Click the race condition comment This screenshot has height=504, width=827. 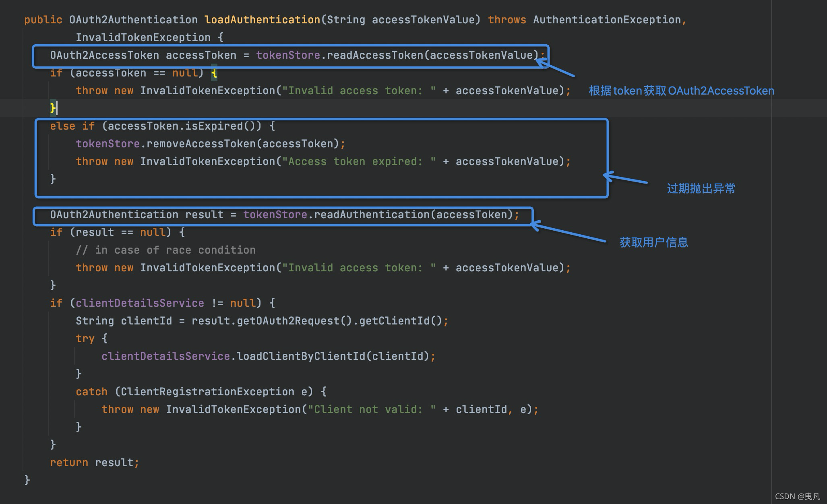(165, 250)
